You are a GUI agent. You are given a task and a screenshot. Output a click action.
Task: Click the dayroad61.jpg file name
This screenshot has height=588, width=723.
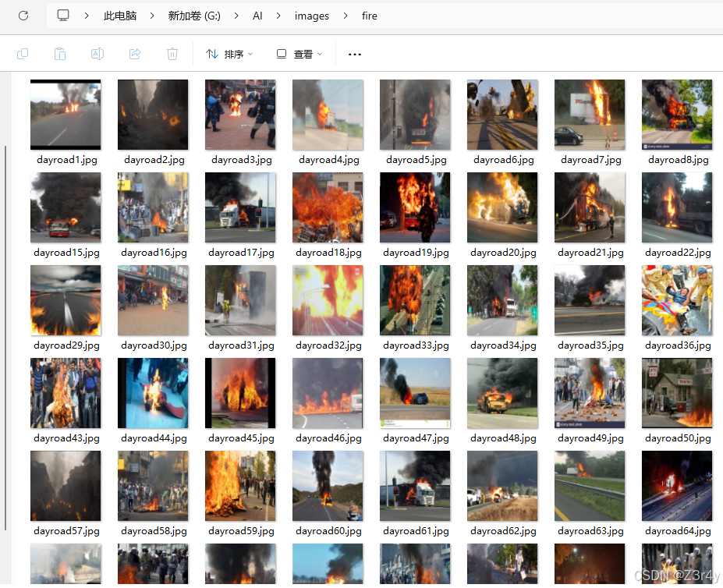416,531
